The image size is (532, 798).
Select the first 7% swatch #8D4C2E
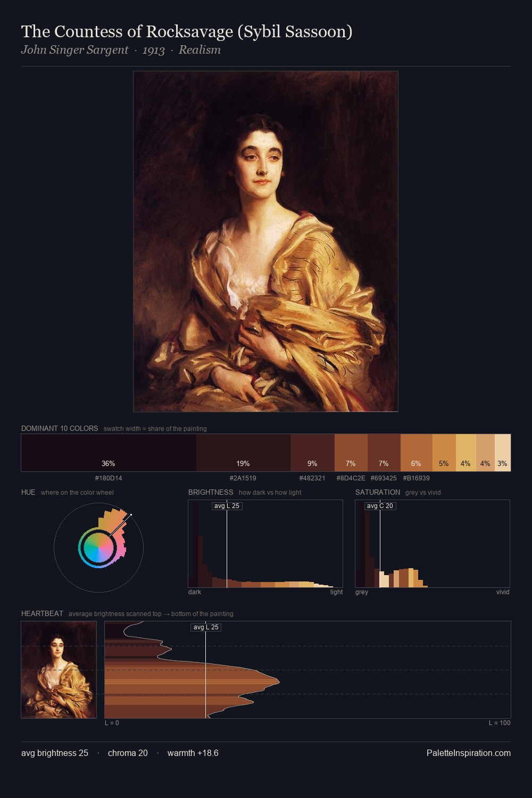351,453
